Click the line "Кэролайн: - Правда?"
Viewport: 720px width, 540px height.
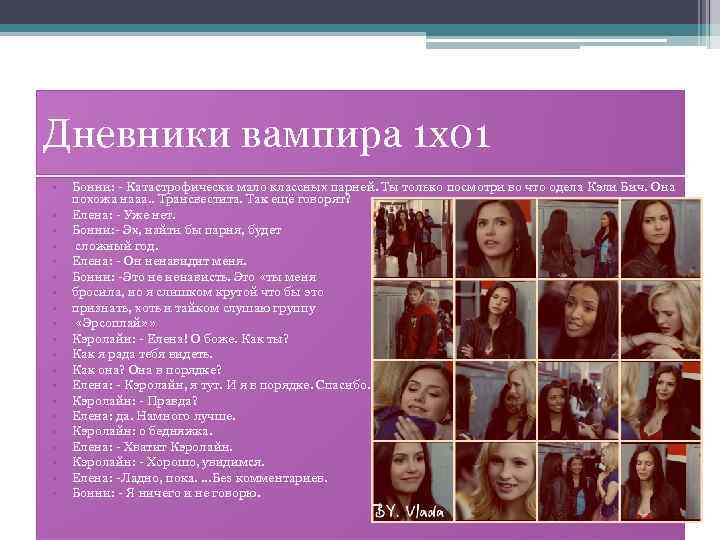point(135,401)
